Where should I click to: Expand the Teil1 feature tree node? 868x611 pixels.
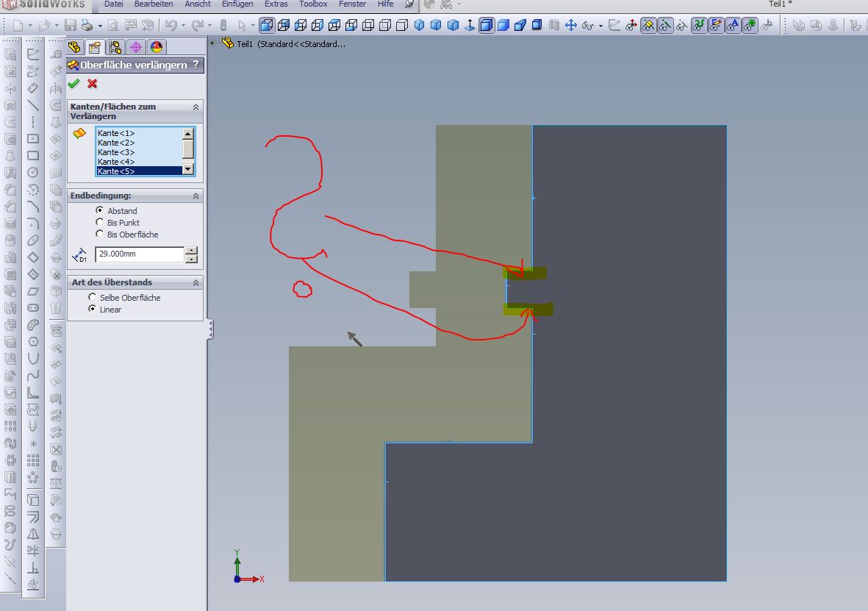tap(212, 43)
